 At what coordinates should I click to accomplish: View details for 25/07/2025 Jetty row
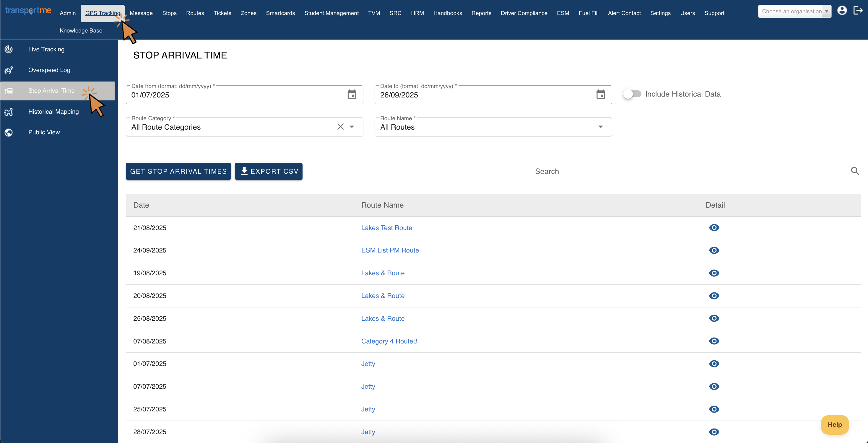tap(714, 409)
